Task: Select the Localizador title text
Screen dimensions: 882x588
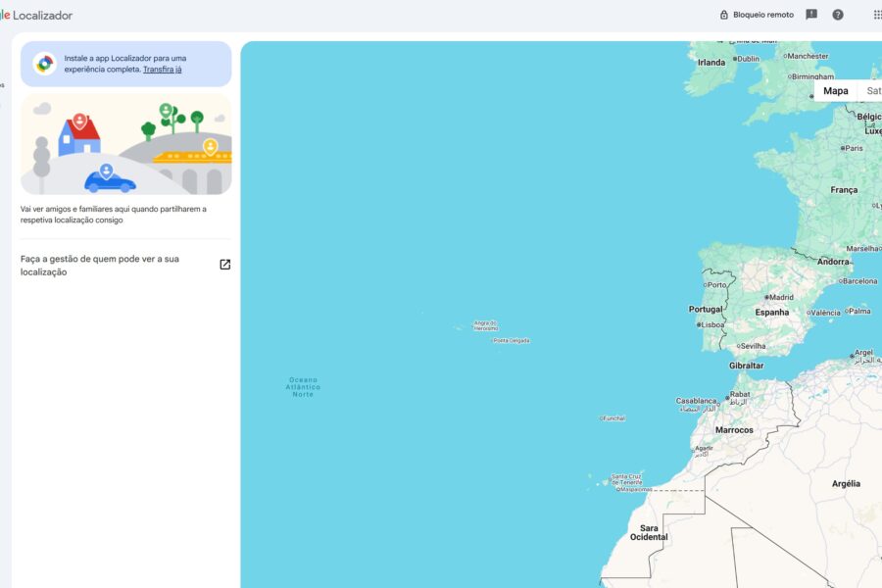Action: tap(42, 15)
